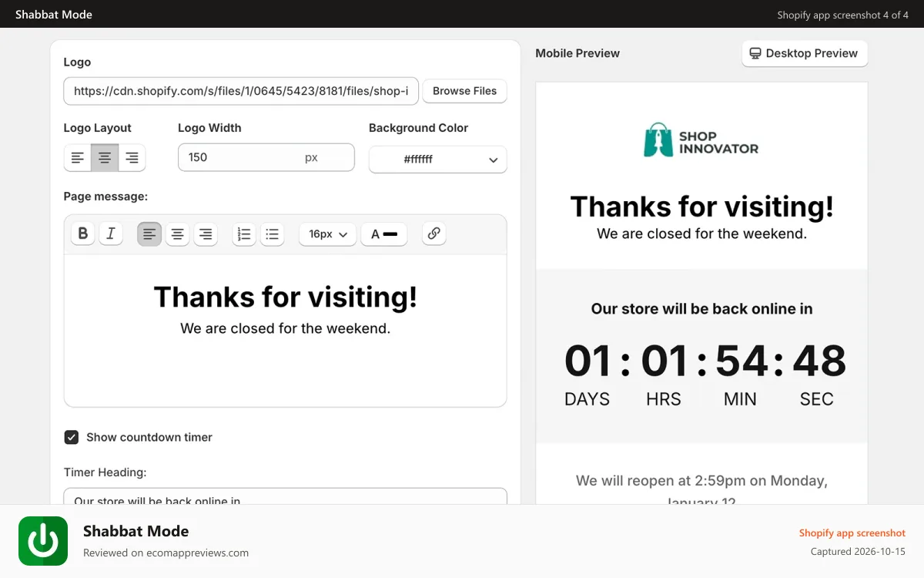Click into the page message text area
924x578 pixels.
(x=285, y=330)
